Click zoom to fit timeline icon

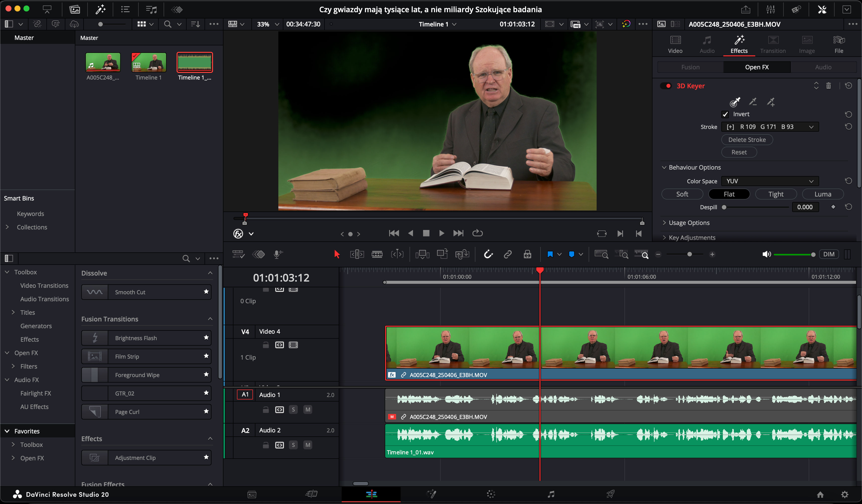pos(601,254)
